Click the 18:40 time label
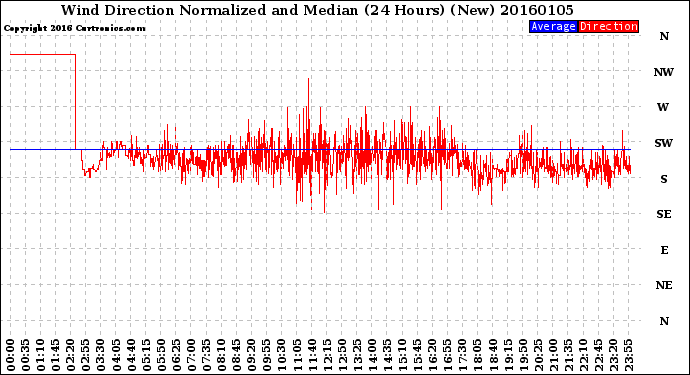This screenshot has height=375, width=690. pyautogui.click(x=493, y=355)
